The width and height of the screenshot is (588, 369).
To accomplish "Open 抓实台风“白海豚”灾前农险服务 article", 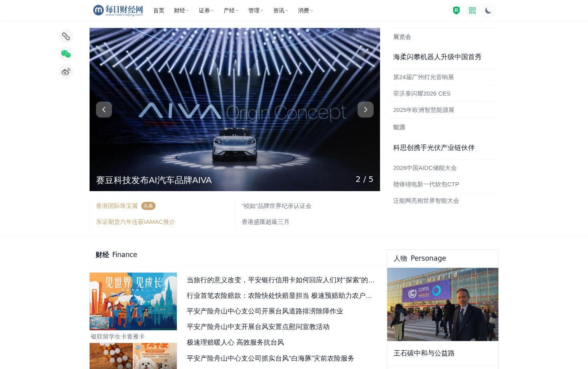I will [x=270, y=359].
